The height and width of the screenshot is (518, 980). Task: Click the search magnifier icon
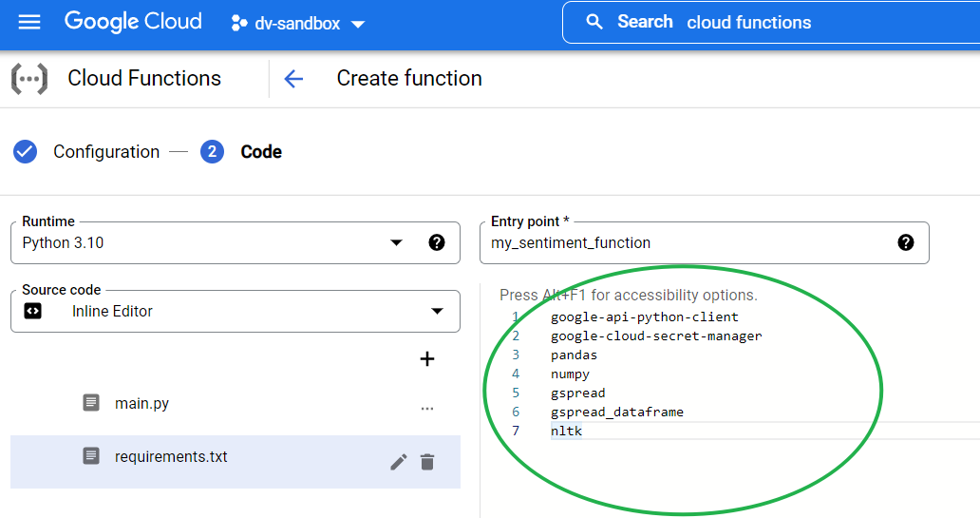click(594, 22)
